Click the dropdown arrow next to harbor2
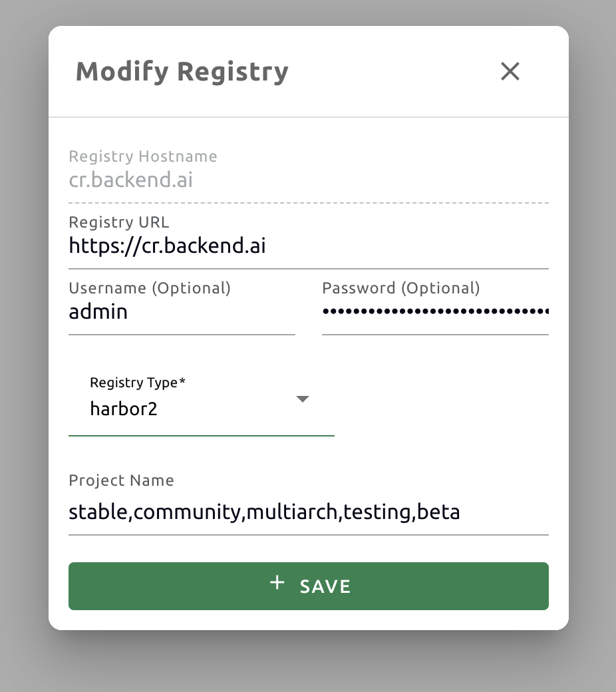 tap(303, 399)
